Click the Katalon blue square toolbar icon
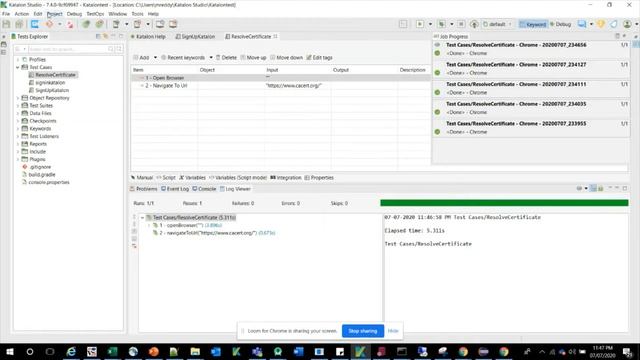Screen dimensions: 640x360 pos(35,24)
